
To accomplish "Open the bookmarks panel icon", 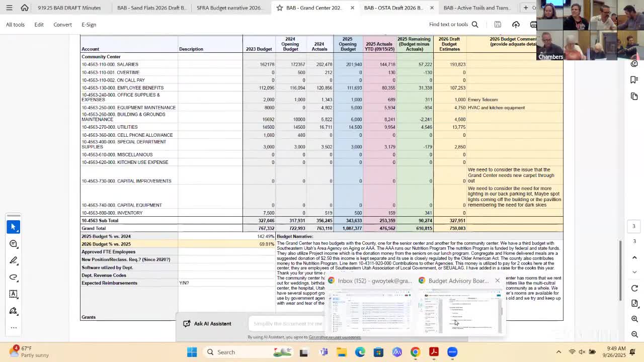I will click(634, 80).
